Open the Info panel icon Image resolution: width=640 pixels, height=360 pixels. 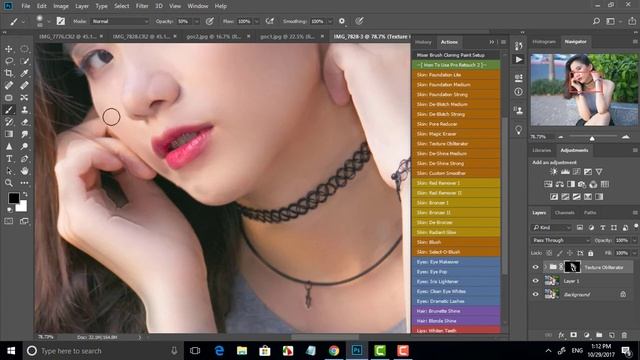(x=518, y=91)
